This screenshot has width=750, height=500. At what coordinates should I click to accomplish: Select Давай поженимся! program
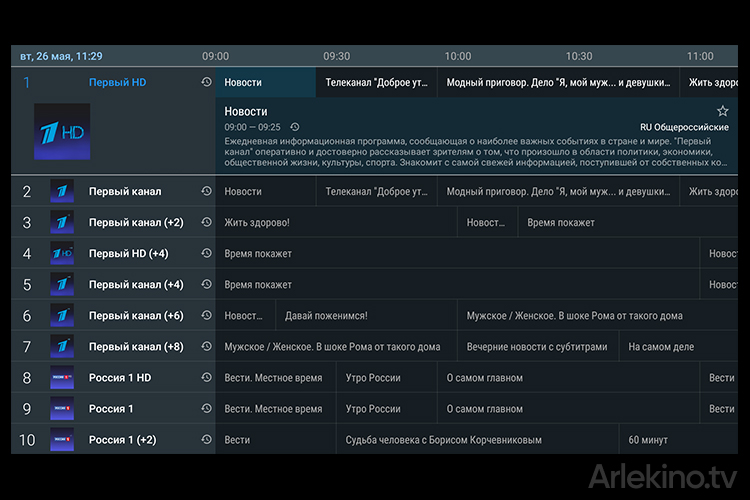(x=366, y=316)
